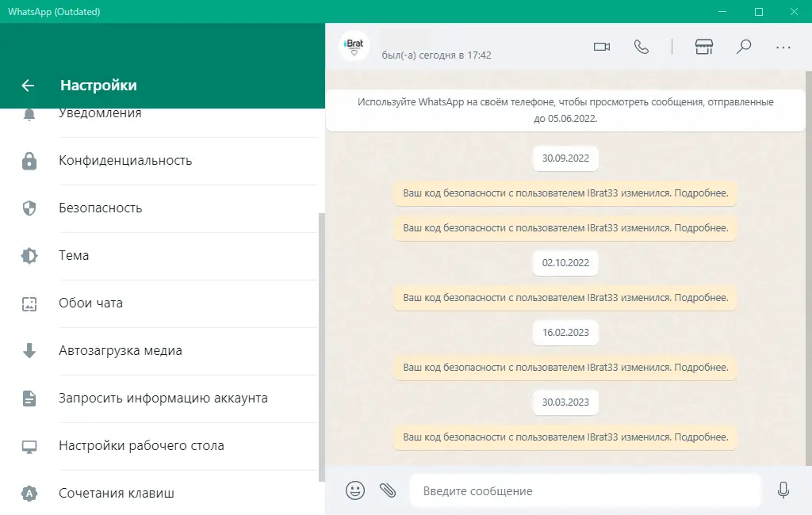Screen dimensions: 812x515
Task: Click the brightness icon beside Тема
Action: pyautogui.click(x=29, y=256)
